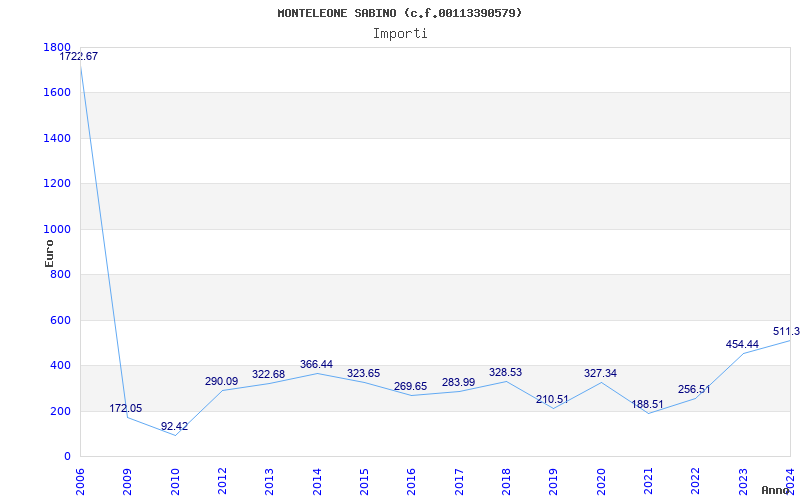Click the 2020 year axis label
This screenshot has height=500, width=800.
601,482
